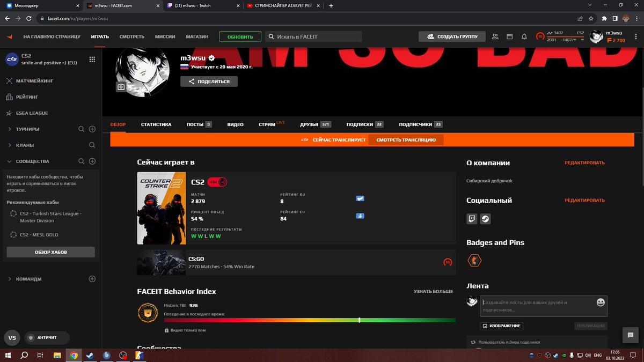Click the search magnifier in FACEIT search
This screenshot has width=644, height=362.
point(272,36)
